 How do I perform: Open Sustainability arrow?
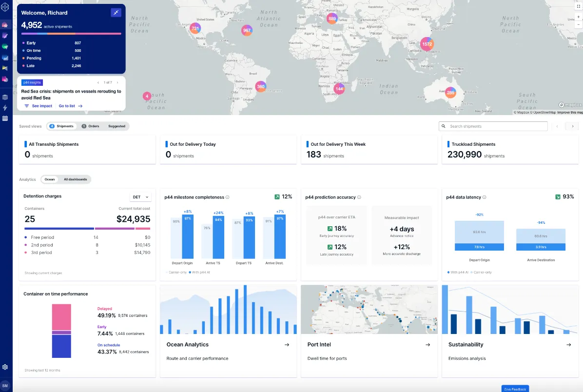[x=568, y=345]
